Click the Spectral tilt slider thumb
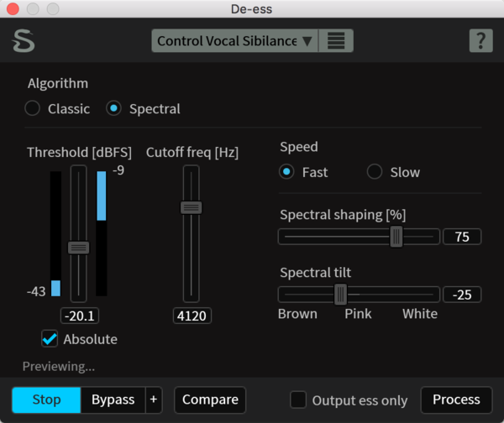Image resolution: width=504 pixels, height=423 pixels. pos(340,294)
